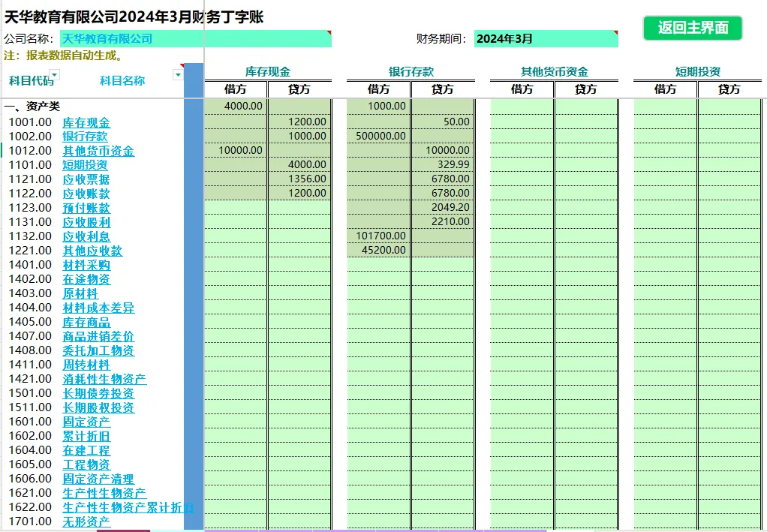
Task: Select the account code 1701.00
Action: click(30, 521)
